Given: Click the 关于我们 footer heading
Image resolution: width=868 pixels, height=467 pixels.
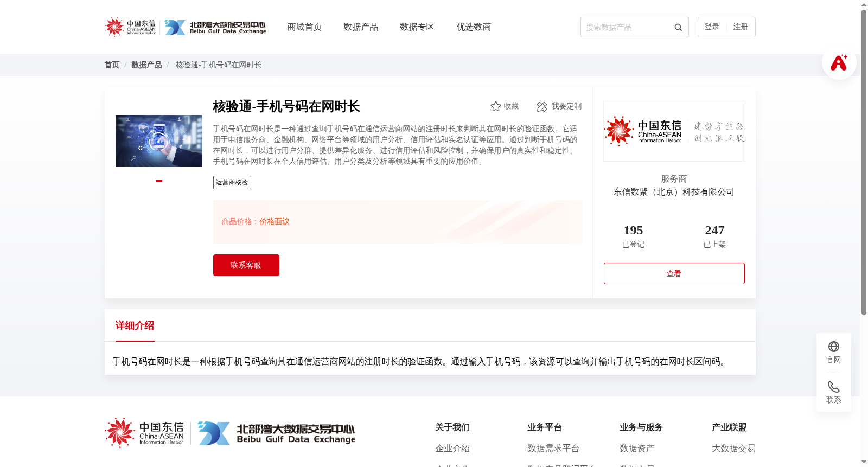Looking at the screenshot, I should coord(452,427).
